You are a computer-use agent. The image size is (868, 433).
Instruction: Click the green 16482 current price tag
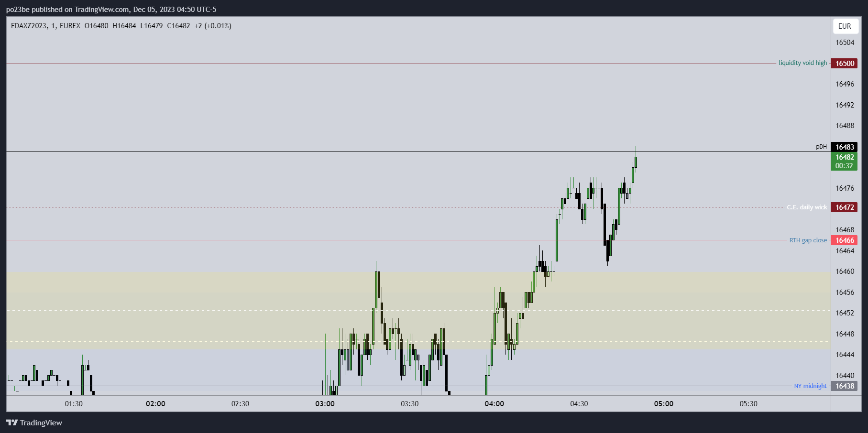pos(845,162)
